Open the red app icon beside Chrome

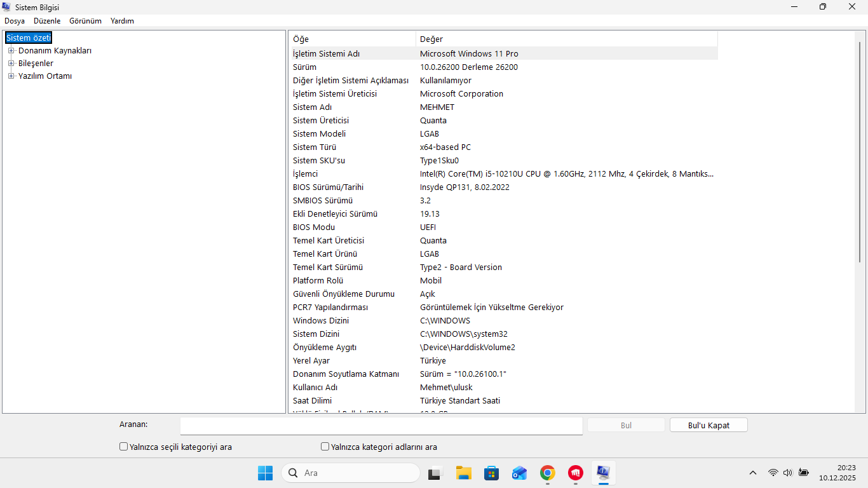click(x=576, y=473)
